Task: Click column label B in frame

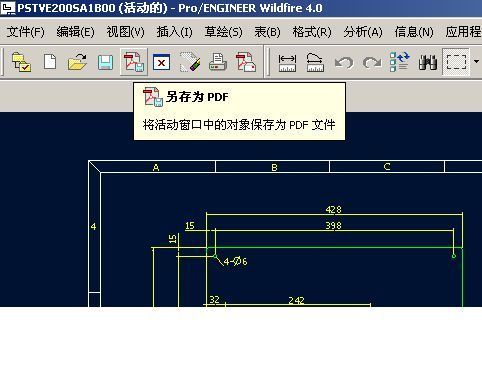Action: tap(274, 167)
